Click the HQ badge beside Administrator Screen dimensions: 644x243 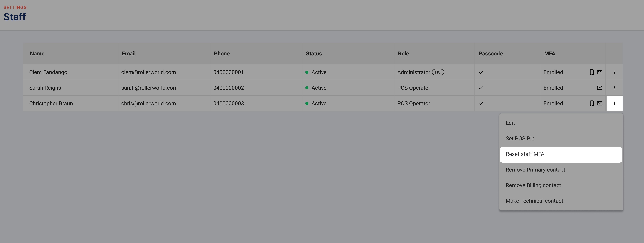coord(438,72)
